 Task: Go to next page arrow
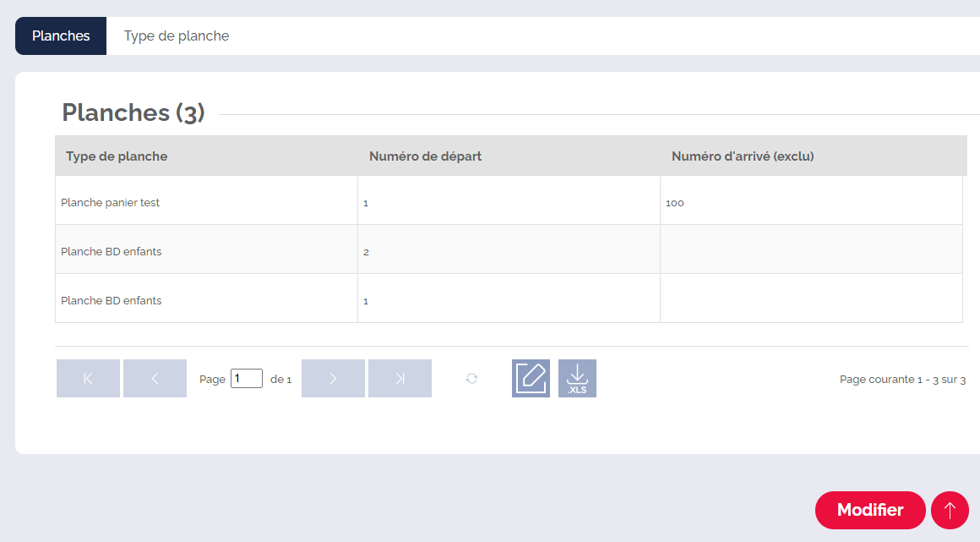pyautogui.click(x=333, y=378)
